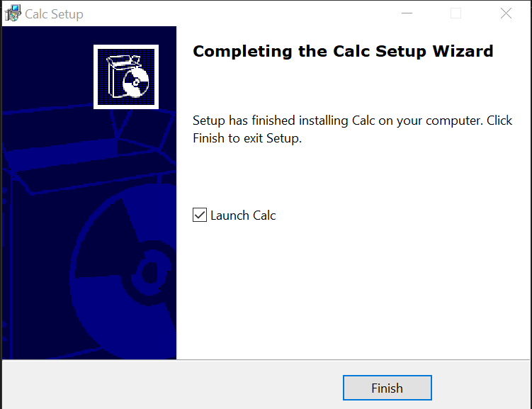Click empty area of the title bar
This screenshot has height=409, width=532.
coord(234,13)
